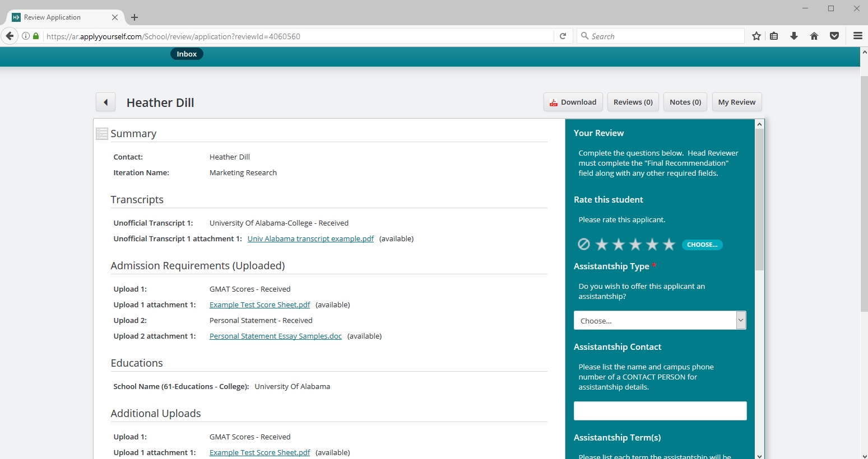868x459 pixels.
Task: Open a new browser tab
Action: point(134,17)
